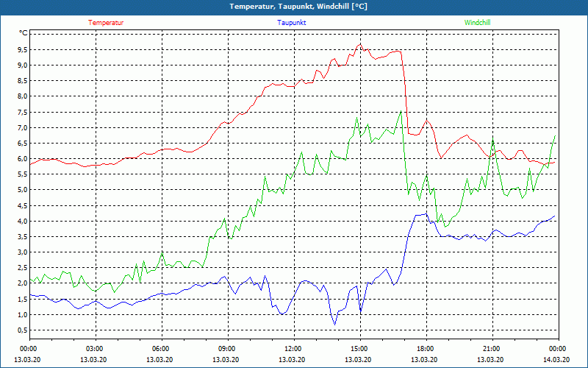Click the °C axis unit label
This screenshot has height=368, width=588.
[x=24, y=33]
